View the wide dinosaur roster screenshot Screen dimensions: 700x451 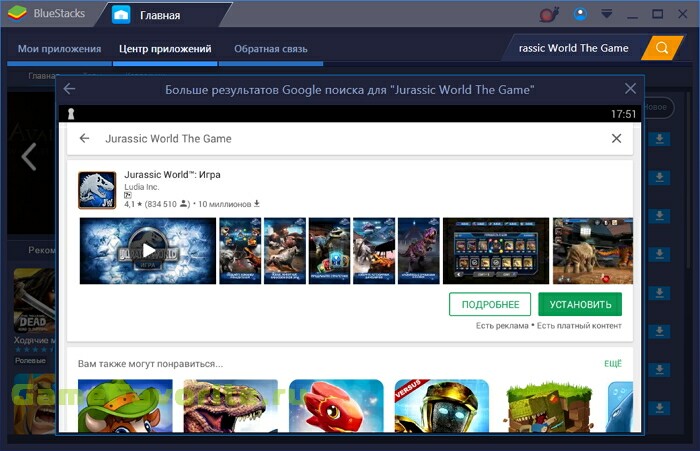point(496,251)
